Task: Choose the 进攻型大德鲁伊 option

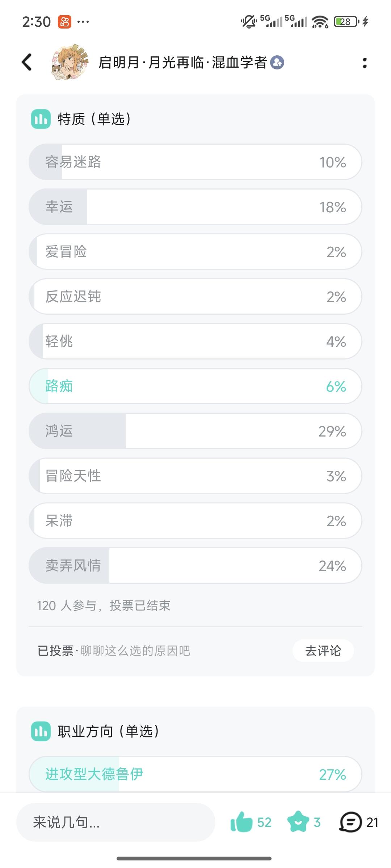Action: pos(195,774)
